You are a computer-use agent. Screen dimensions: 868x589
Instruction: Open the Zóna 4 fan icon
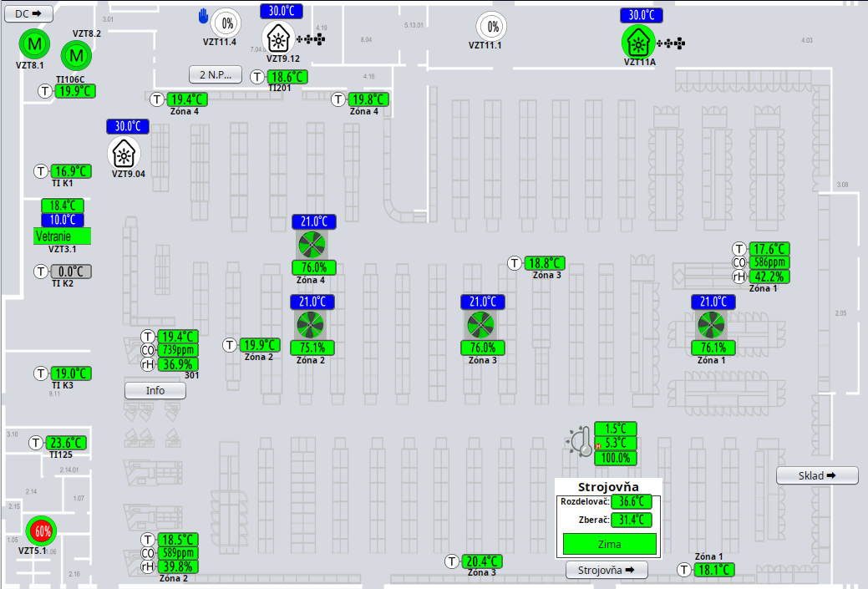[314, 245]
